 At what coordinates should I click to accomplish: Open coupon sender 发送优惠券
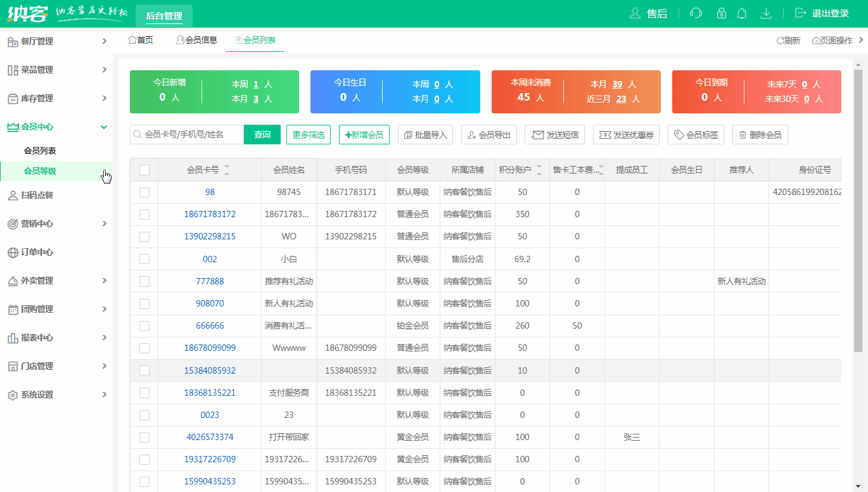point(626,134)
